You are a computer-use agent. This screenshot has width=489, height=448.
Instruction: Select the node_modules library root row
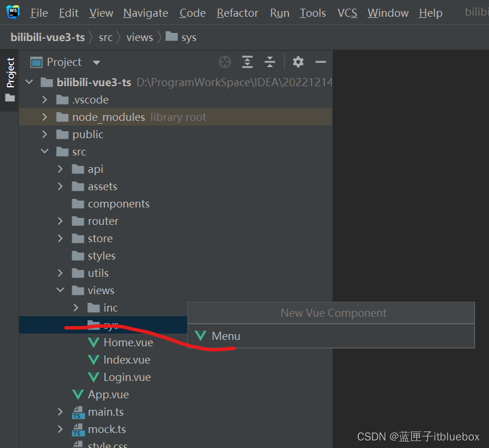[176, 117]
